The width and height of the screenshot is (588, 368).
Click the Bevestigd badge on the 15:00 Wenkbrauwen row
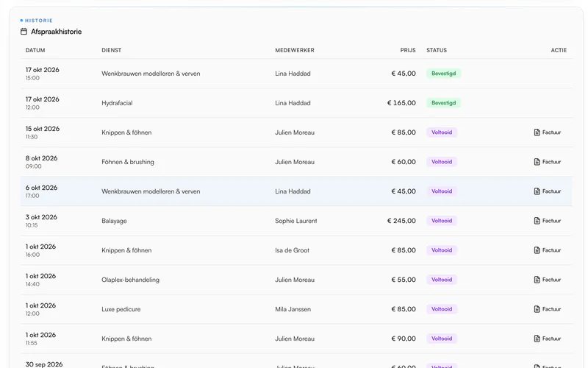444,74
